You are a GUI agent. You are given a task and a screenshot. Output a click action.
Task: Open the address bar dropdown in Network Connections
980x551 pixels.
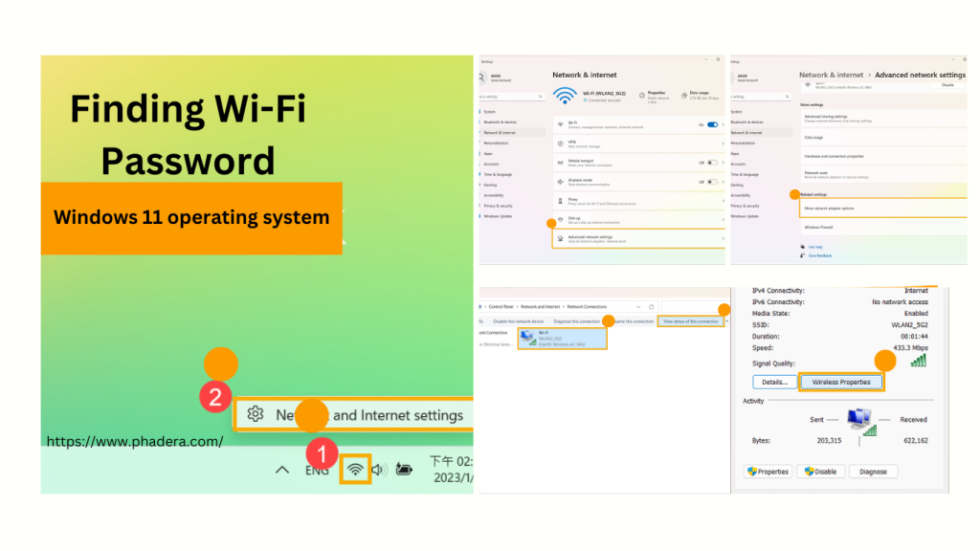pyautogui.click(x=638, y=306)
